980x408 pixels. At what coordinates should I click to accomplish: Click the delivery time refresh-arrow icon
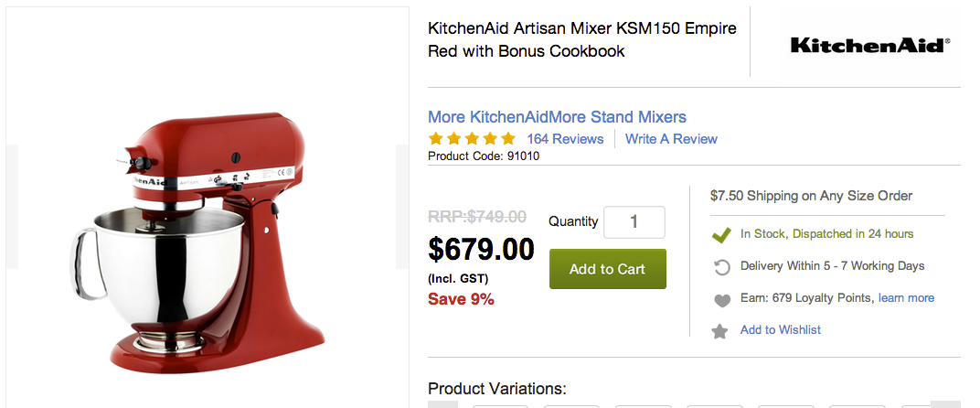(x=721, y=267)
